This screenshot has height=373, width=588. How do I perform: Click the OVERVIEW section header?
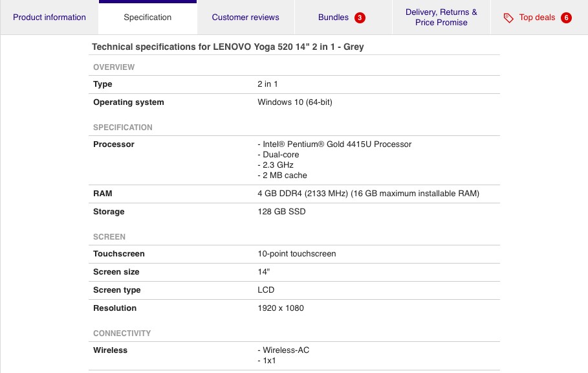click(x=114, y=67)
